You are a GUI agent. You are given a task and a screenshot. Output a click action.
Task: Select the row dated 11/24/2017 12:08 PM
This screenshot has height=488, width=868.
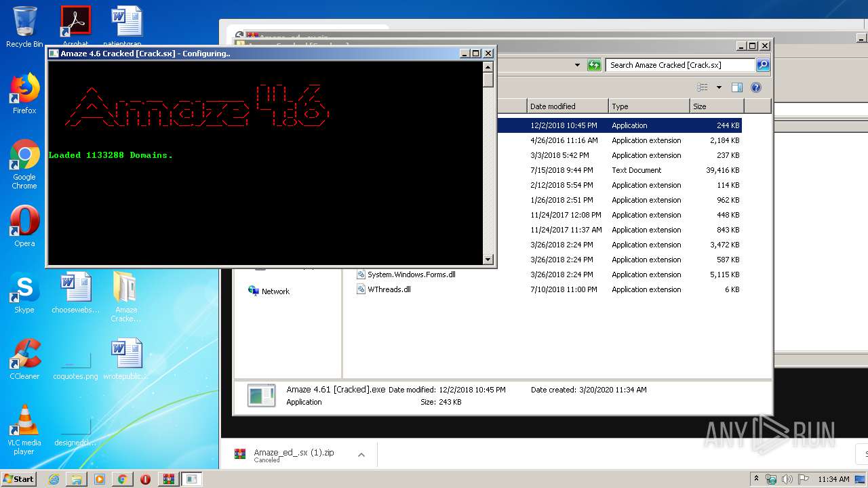coord(618,215)
